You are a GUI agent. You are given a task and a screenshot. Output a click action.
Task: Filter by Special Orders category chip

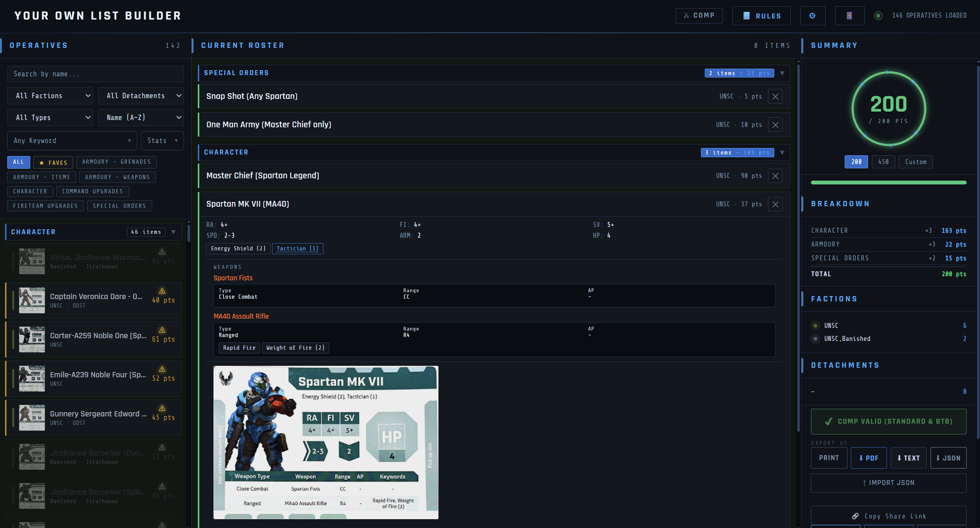coord(119,206)
